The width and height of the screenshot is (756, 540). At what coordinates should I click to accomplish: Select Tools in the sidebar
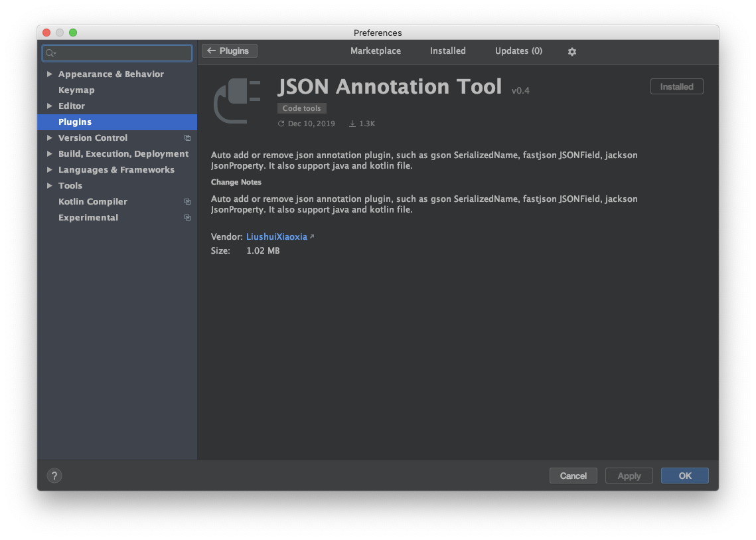[x=70, y=185]
